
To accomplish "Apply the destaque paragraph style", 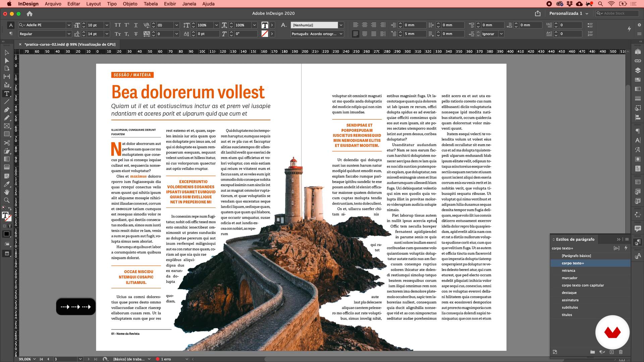I will (590, 293).
